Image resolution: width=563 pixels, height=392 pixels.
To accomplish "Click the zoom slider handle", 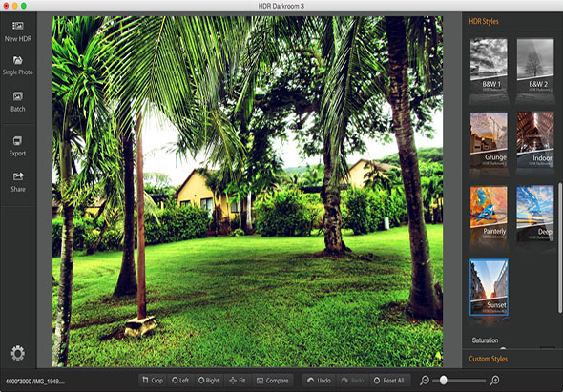I will pyautogui.click(x=444, y=380).
